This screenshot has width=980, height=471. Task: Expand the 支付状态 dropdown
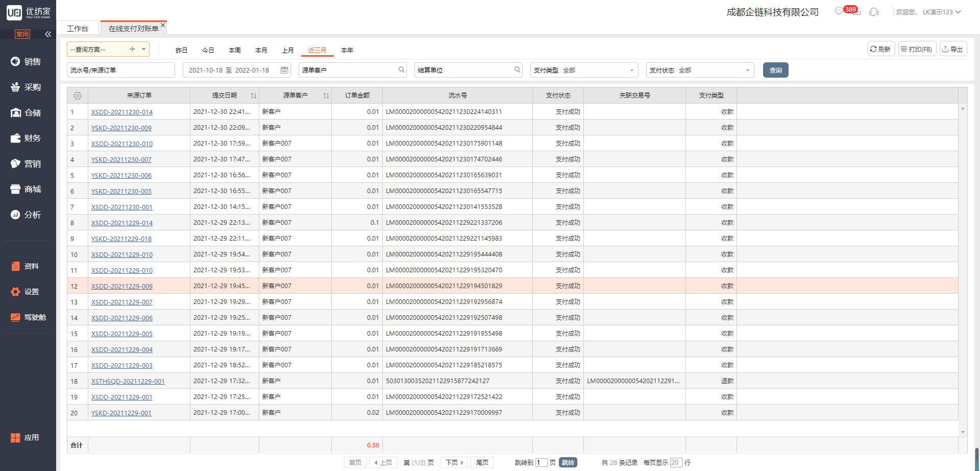coord(747,70)
